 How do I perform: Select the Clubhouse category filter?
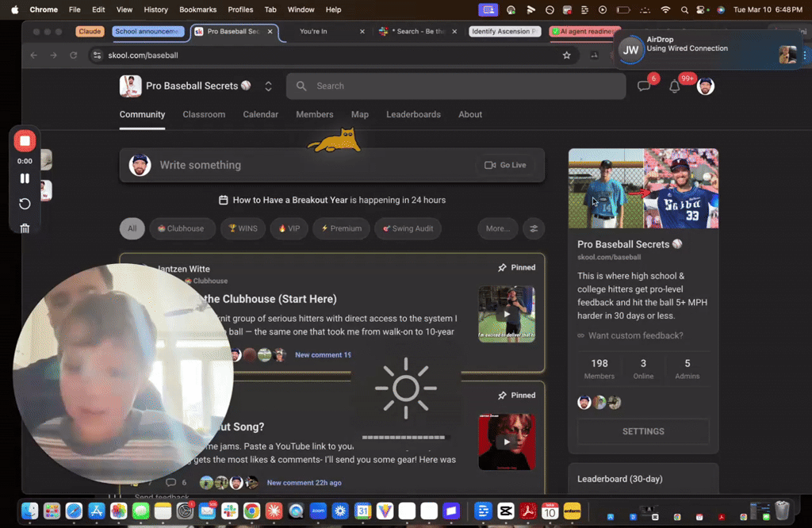click(x=182, y=229)
